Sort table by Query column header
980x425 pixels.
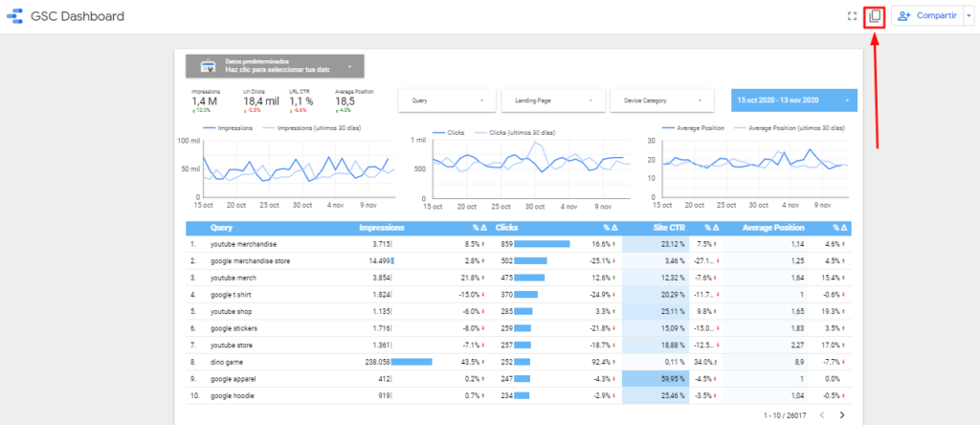click(x=222, y=228)
